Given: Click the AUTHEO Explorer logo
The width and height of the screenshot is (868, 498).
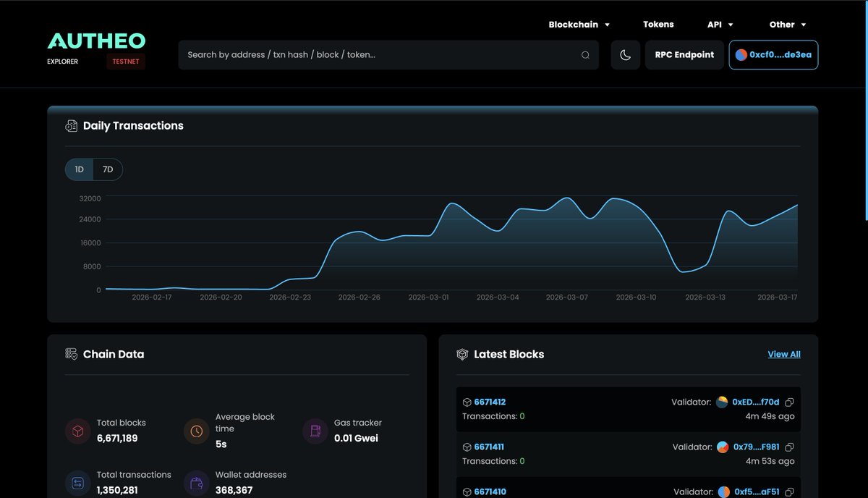Looking at the screenshot, I should pos(96,41).
